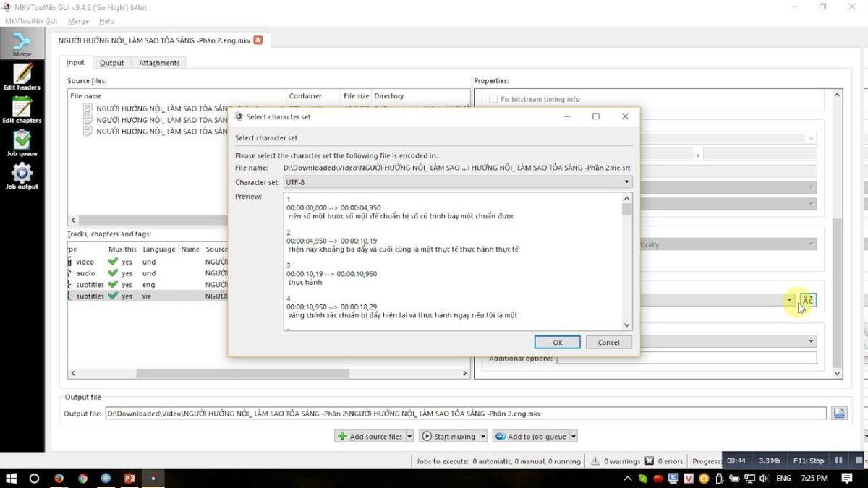Switch to the Attachments tab
Screen dimensions: 868x488
point(158,63)
